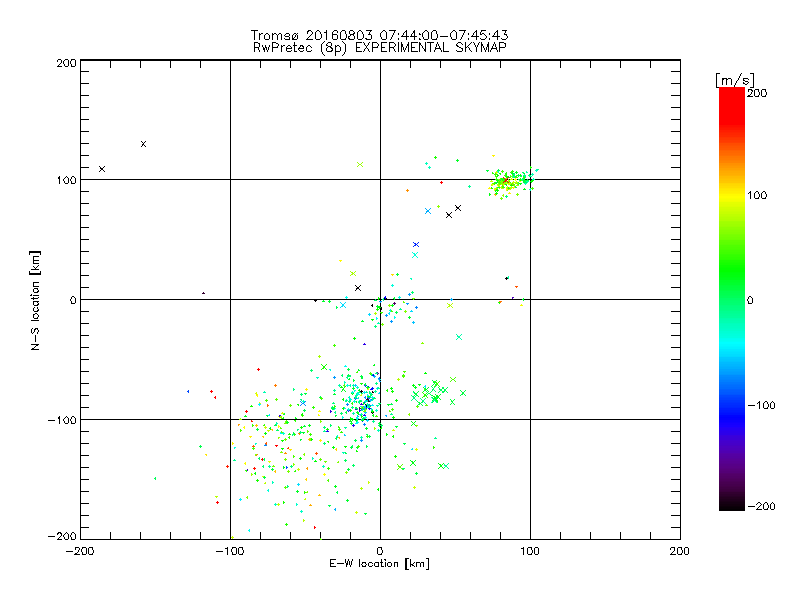Click the x-axis tick label '-200'
800x600 pixels.
[x=80, y=551]
